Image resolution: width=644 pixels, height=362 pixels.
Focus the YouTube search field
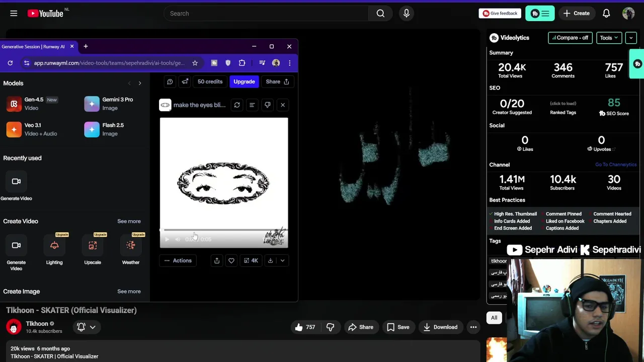click(x=266, y=14)
